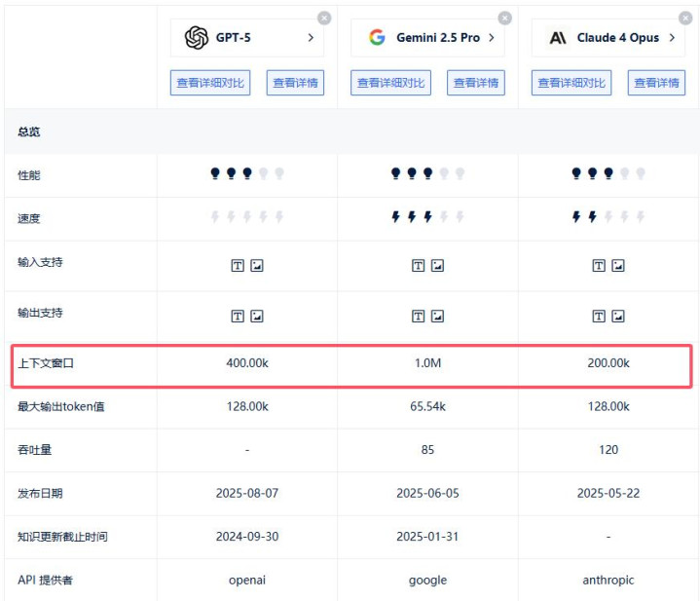Click context window value 1.0M
The image size is (700, 601).
427,363
